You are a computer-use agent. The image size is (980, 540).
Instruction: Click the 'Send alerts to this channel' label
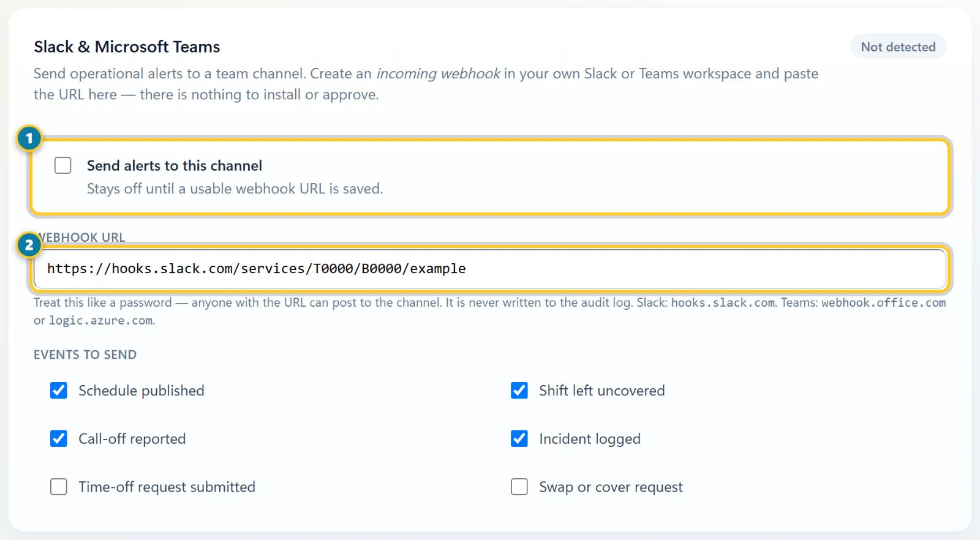click(x=175, y=165)
